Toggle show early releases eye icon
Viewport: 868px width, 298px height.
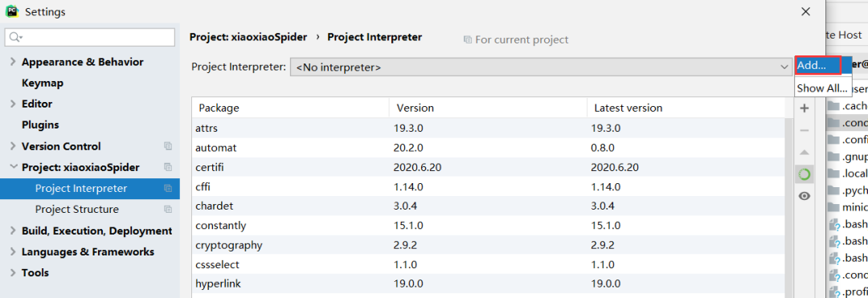click(x=805, y=196)
